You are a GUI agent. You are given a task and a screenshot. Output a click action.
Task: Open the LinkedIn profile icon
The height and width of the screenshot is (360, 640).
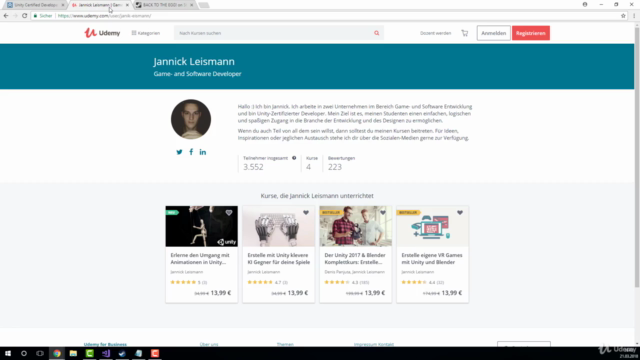203,152
